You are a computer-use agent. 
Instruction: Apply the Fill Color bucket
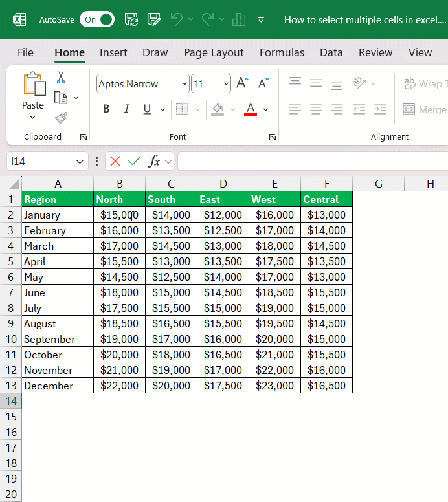pos(218,109)
